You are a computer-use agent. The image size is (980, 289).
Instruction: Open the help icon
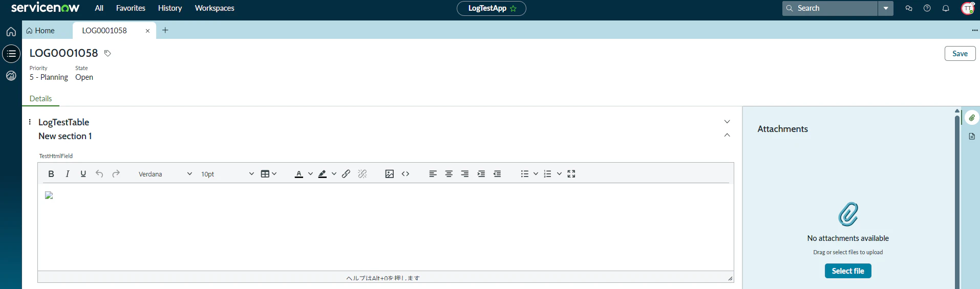click(927, 8)
